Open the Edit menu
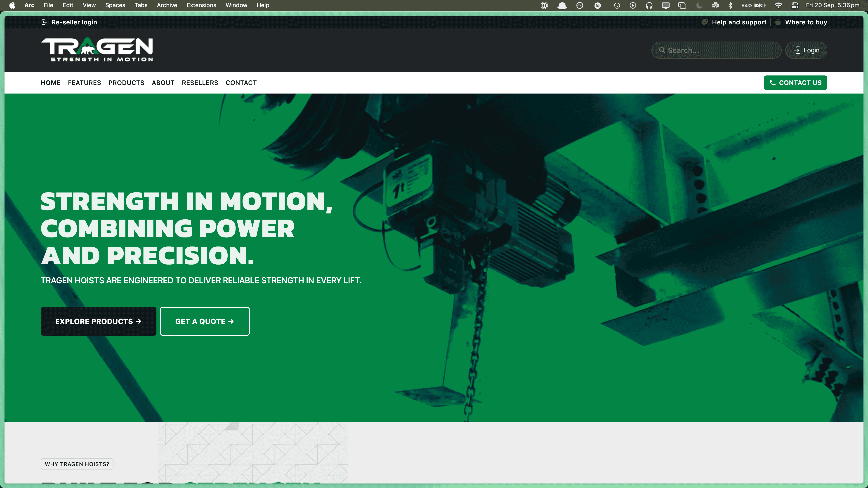Screen dimensions: 868x488 pos(68,5)
